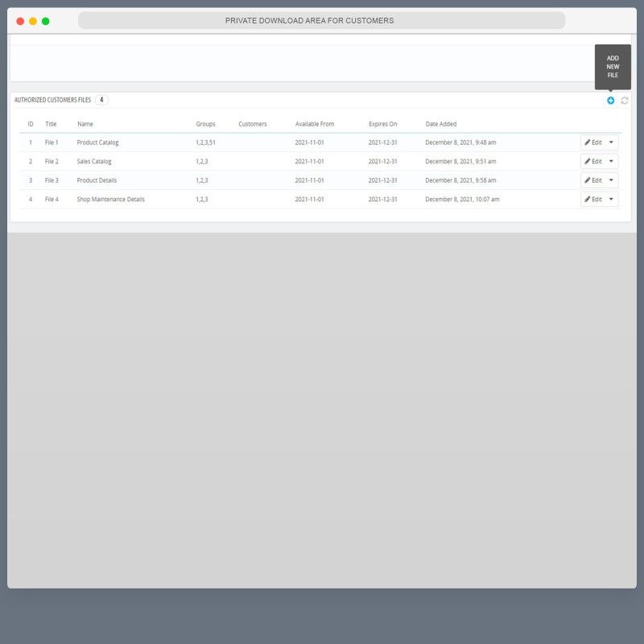Click the yellow minimize window button

point(33,21)
